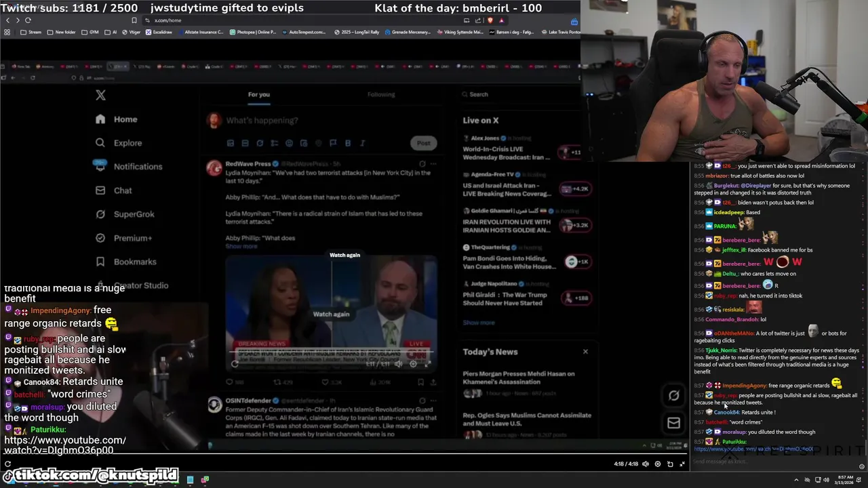Click the Brave shields icon
The width and height of the screenshot is (868, 488).
tap(490, 20)
